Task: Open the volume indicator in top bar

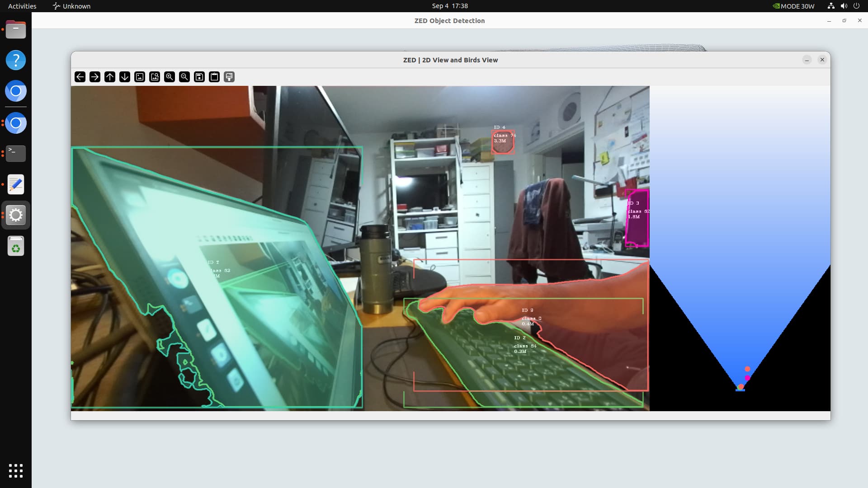Action: [x=844, y=6]
